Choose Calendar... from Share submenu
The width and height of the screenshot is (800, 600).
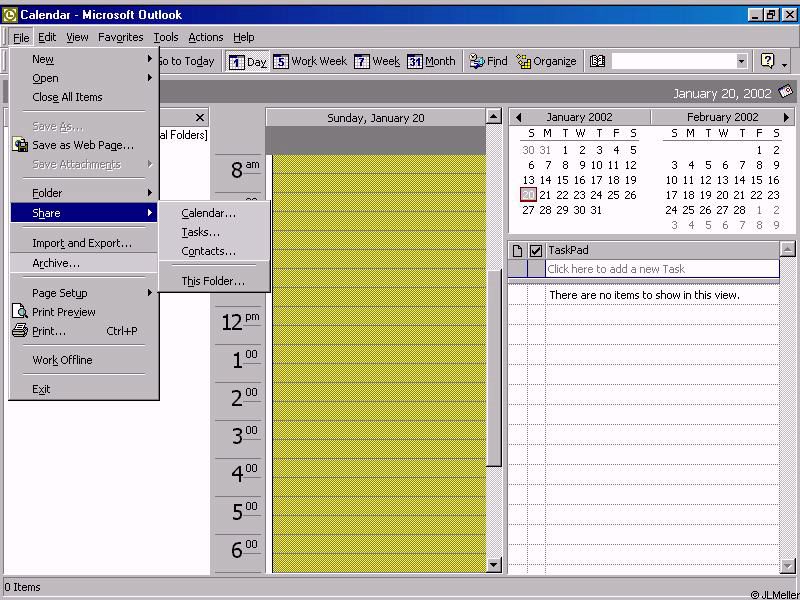pyautogui.click(x=209, y=213)
